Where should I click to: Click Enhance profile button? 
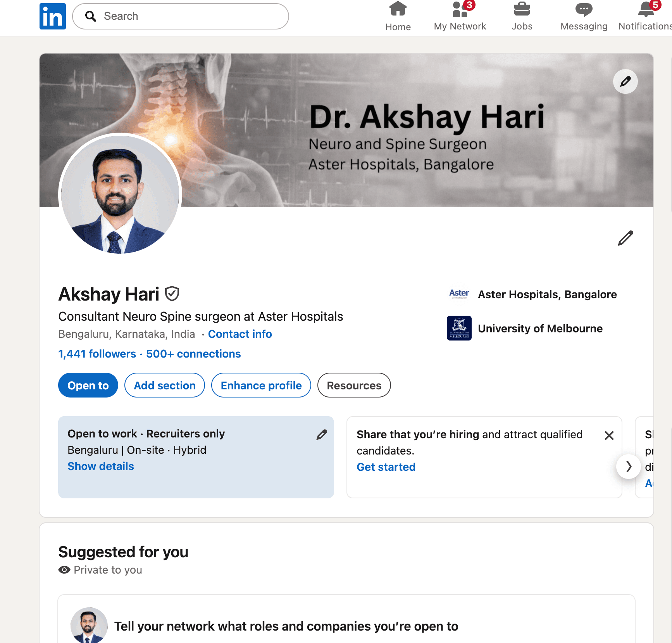[261, 385]
